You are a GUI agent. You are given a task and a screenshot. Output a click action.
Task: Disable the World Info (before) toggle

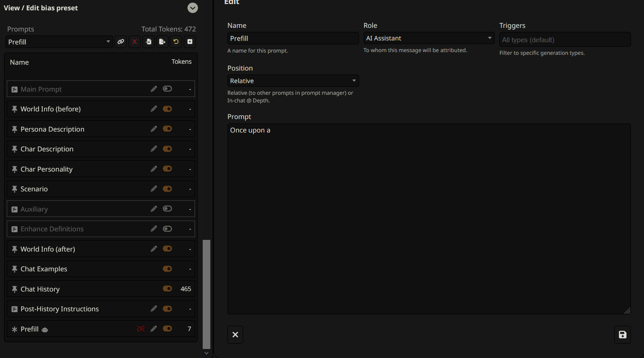coord(167,109)
